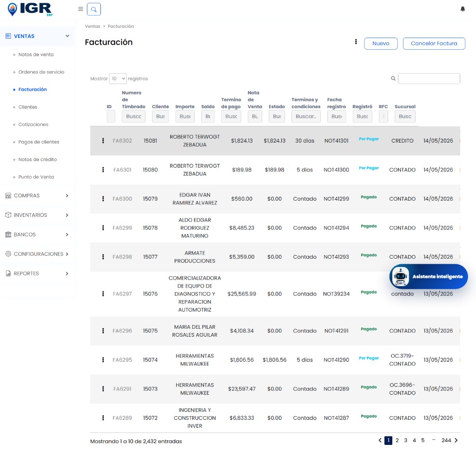
Task: Open Cotizaciones menu item
Action: (x=33, y=124)
